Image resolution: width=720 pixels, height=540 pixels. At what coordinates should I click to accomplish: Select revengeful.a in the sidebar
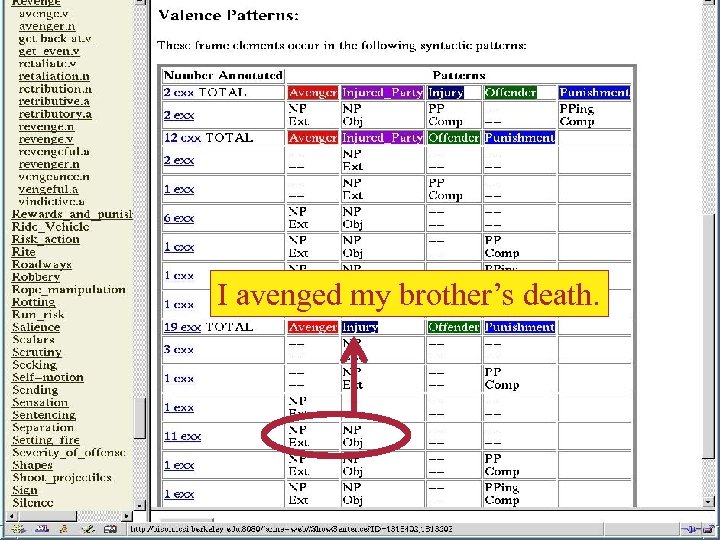[x=54, y=152]
